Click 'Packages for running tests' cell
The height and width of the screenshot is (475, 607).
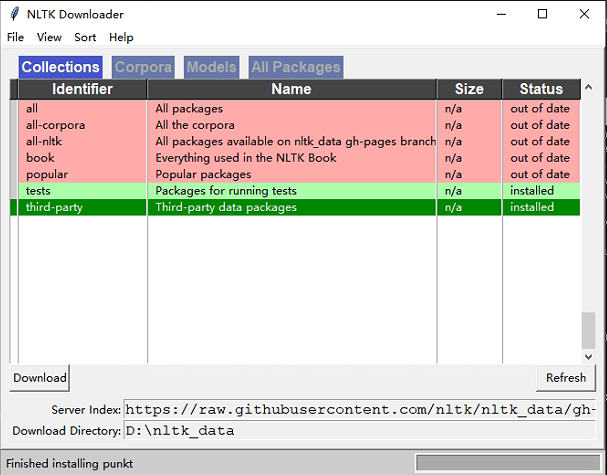pos(292,191)
